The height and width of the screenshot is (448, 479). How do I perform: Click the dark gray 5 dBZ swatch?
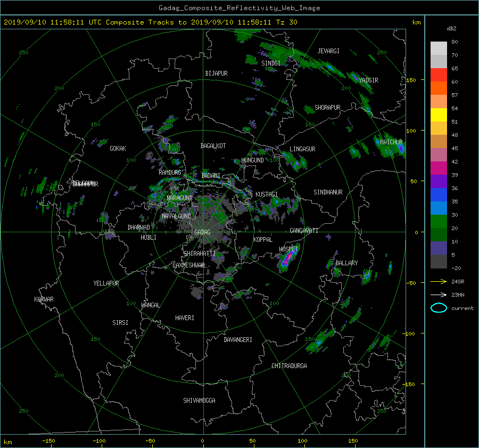pyautogui.click(x=439, y=262)
